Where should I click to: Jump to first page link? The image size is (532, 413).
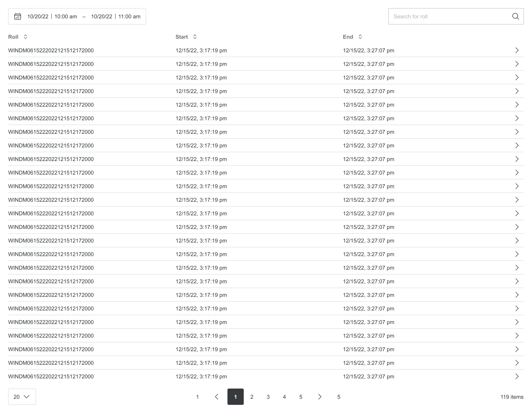click(198, 397)
